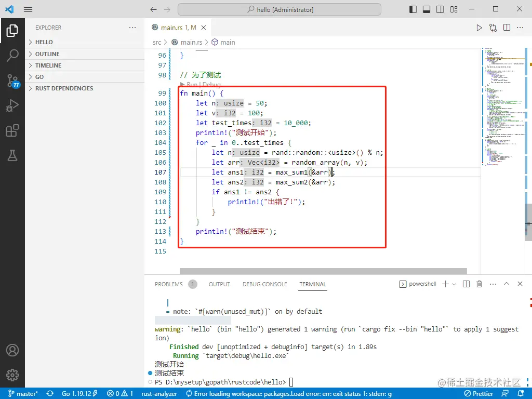Open the Search view in activity bar

click(x=12, y=55)
